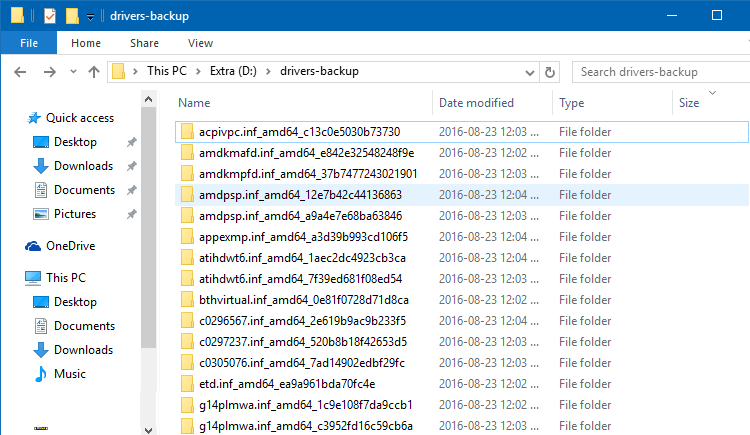
Task: Click folder icon of amdkmpfd.inf_amd64 row
Action: pyautogui.click(x=187, y=174)
